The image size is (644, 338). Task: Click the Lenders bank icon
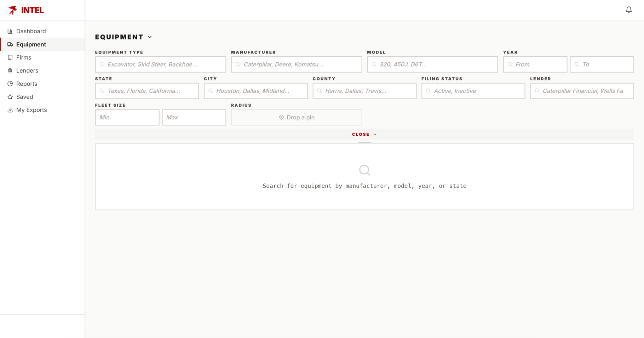[x=10, y=71]
